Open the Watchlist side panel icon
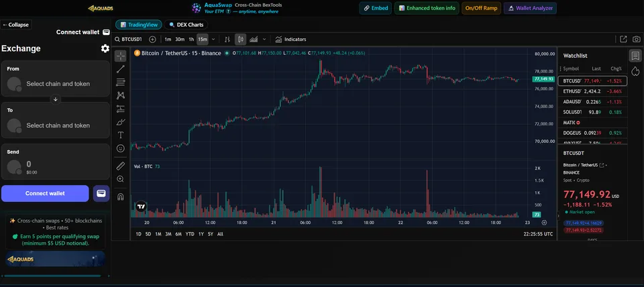The width and height of the screenshot is (644, 287). coord(635,56)
